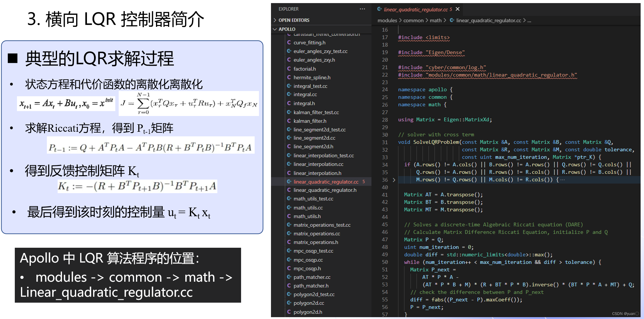Image resolution: width=644 pixels, height=319 pixels.
Task: Click the math breadcrumb segment
Action: (436, 20)
